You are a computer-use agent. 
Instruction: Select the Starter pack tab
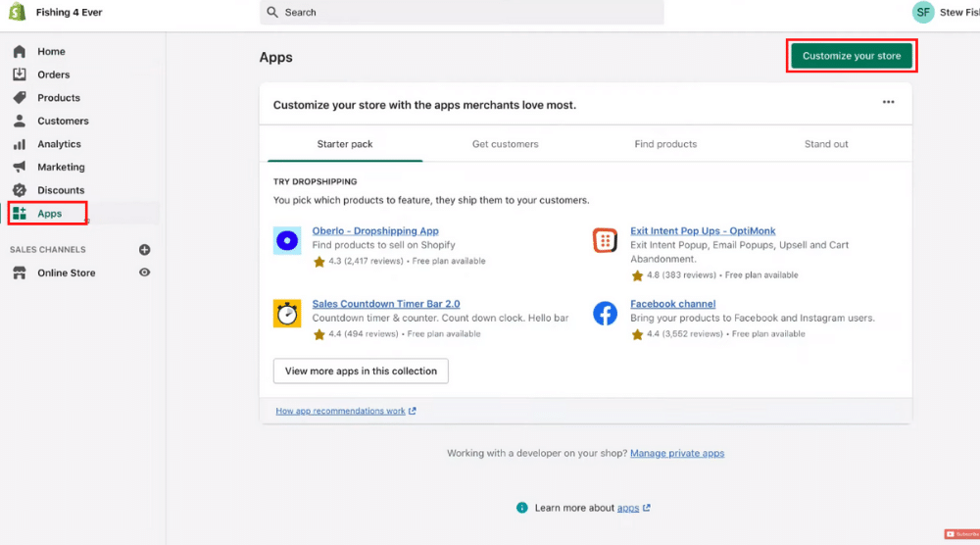click(x=345, y=144)
